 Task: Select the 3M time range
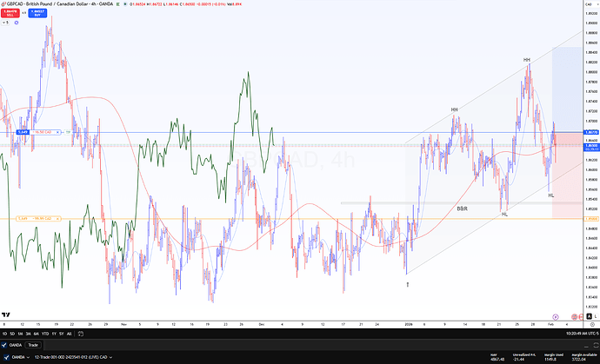point(29,334)
